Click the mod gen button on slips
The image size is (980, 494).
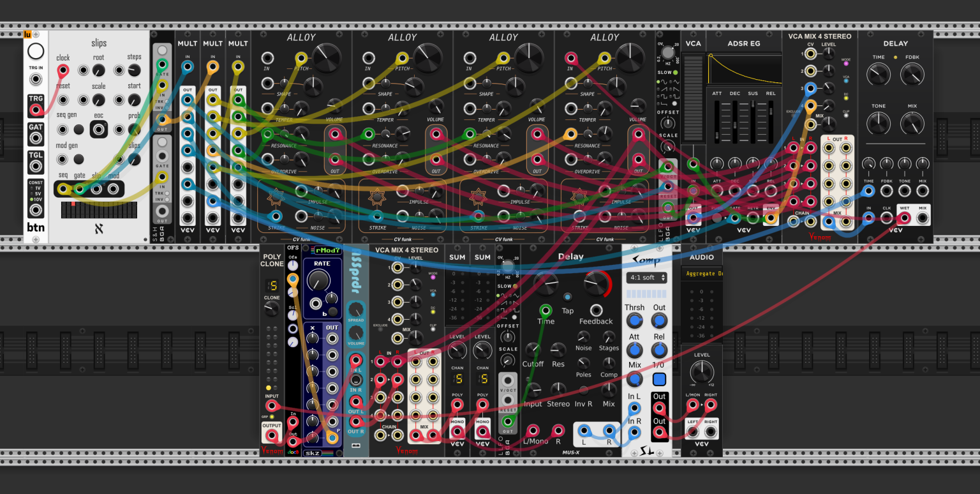[78, 160]
